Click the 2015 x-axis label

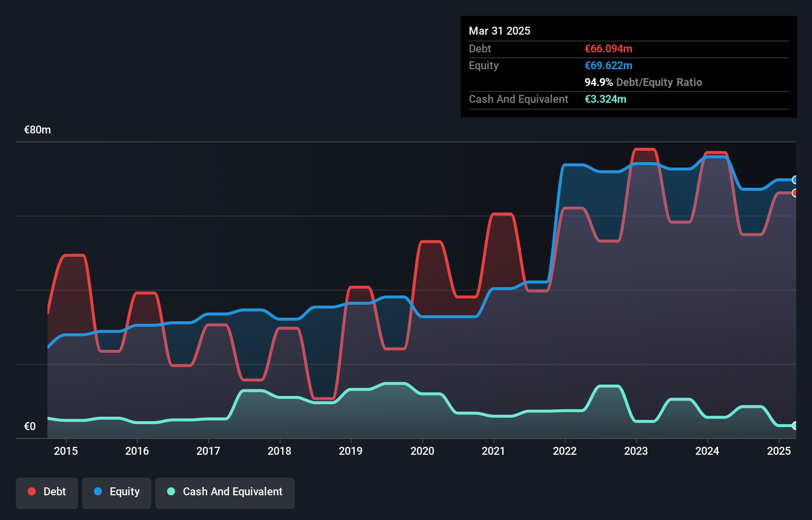tap(66, 451)
